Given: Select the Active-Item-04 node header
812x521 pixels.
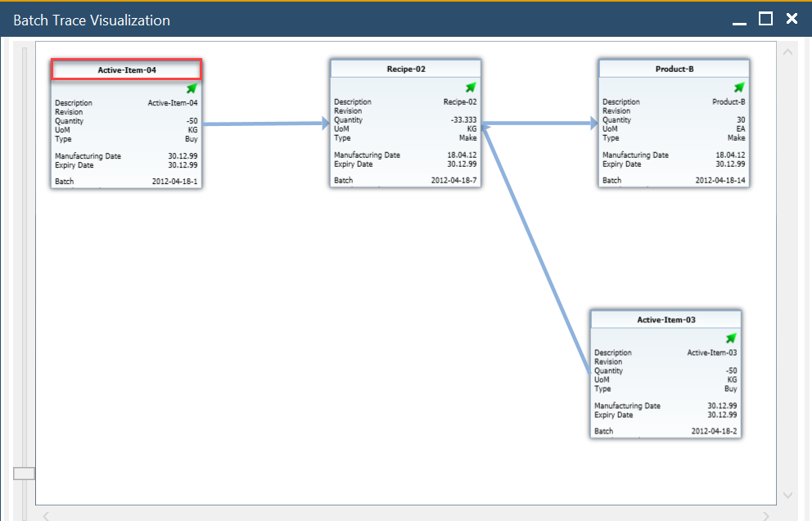Looking at the screenshot, I should coord(126,70).
